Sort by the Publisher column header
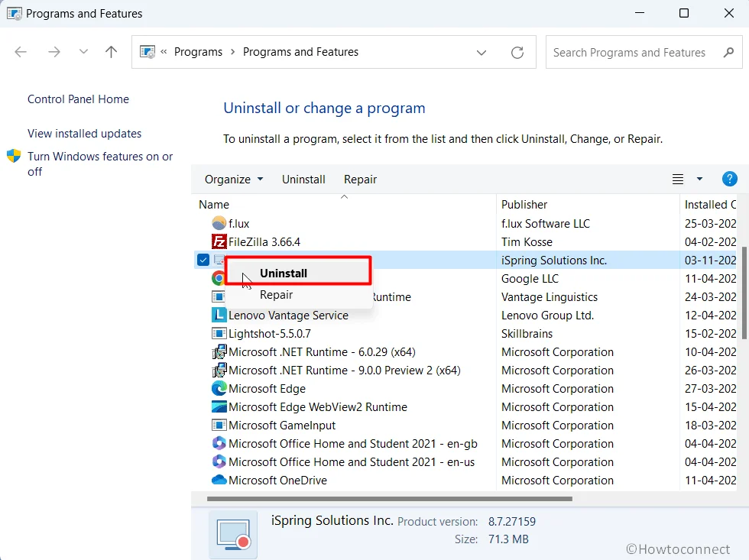The image size is (749, 560). 588,204
